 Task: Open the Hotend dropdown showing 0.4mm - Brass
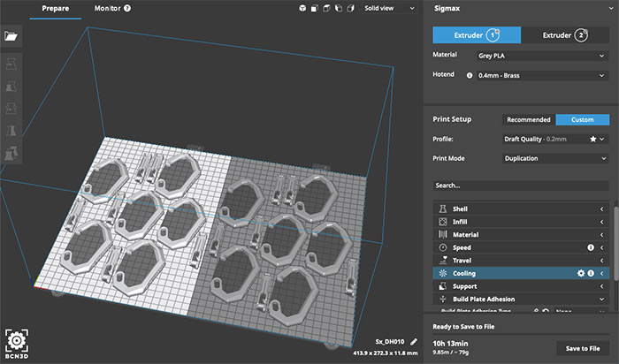541,75
